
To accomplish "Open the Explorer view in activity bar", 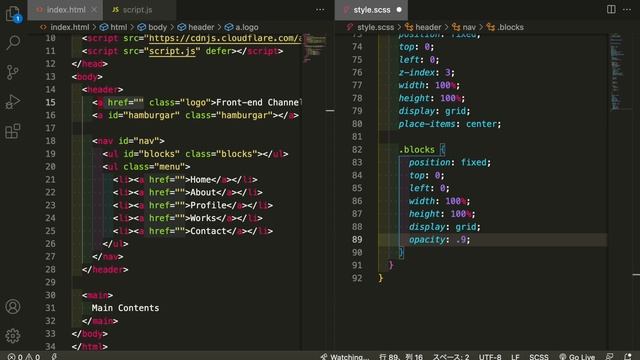I will pyautogui.click(x=13, y=14).
